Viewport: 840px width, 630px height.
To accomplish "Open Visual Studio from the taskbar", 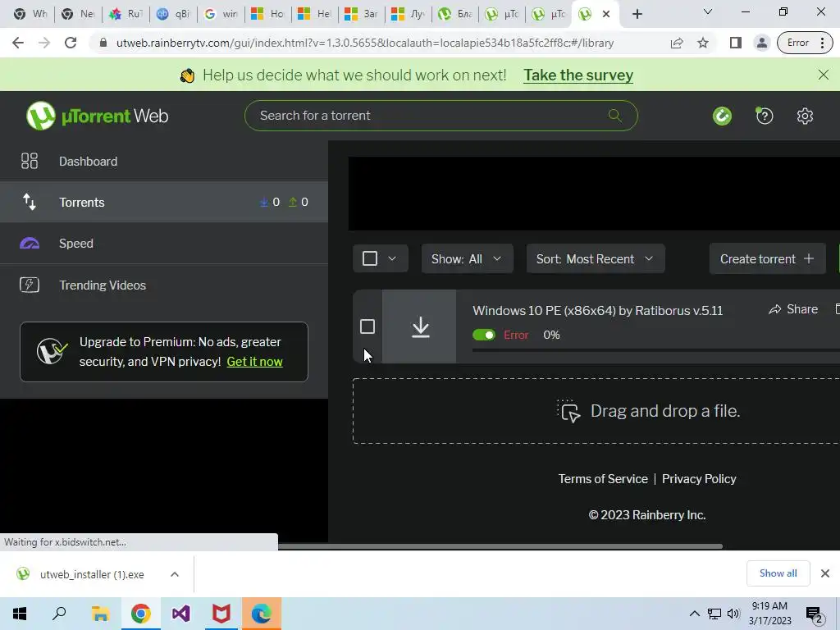I will [x=180, y=614].
